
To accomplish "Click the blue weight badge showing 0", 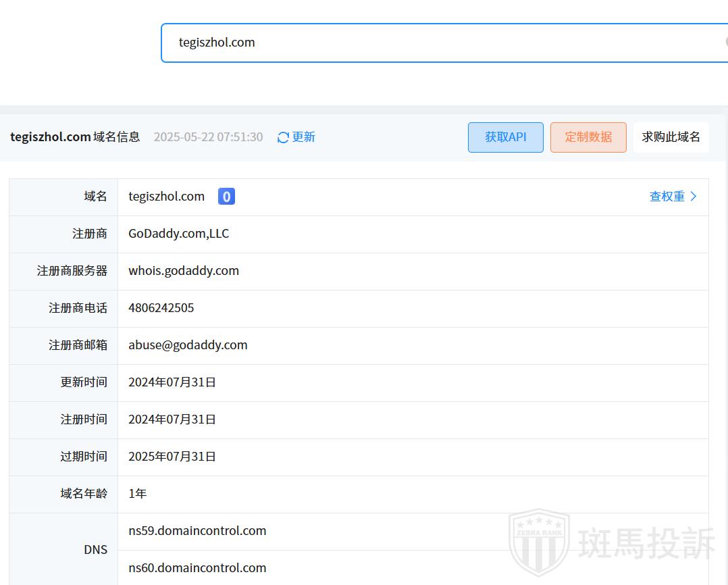I will 226,197.
